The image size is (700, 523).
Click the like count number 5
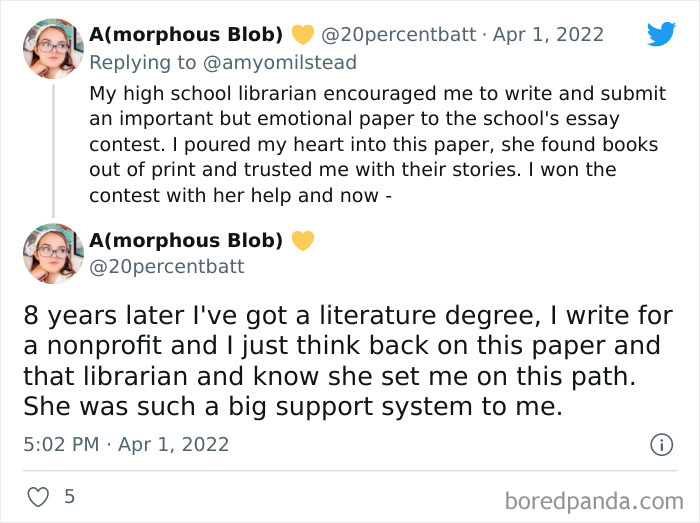[x=69, y=496]
